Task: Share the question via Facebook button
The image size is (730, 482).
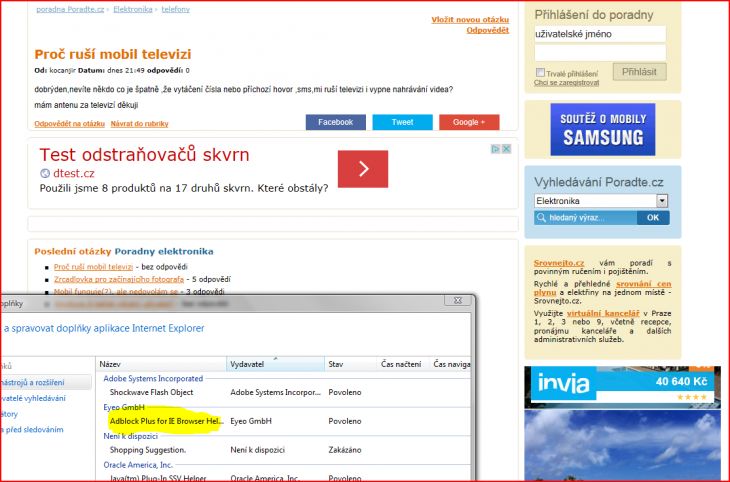Action: coord(335,122)
